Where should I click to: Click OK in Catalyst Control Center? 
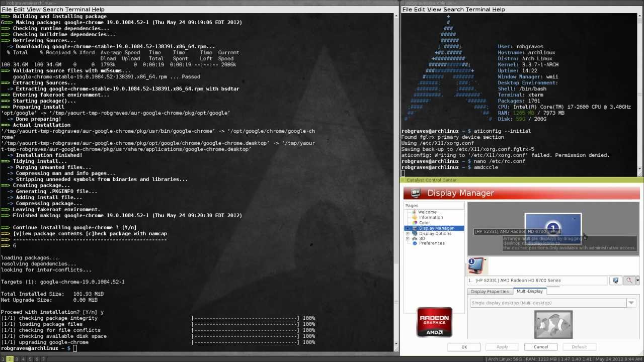(x=464, y=347)
